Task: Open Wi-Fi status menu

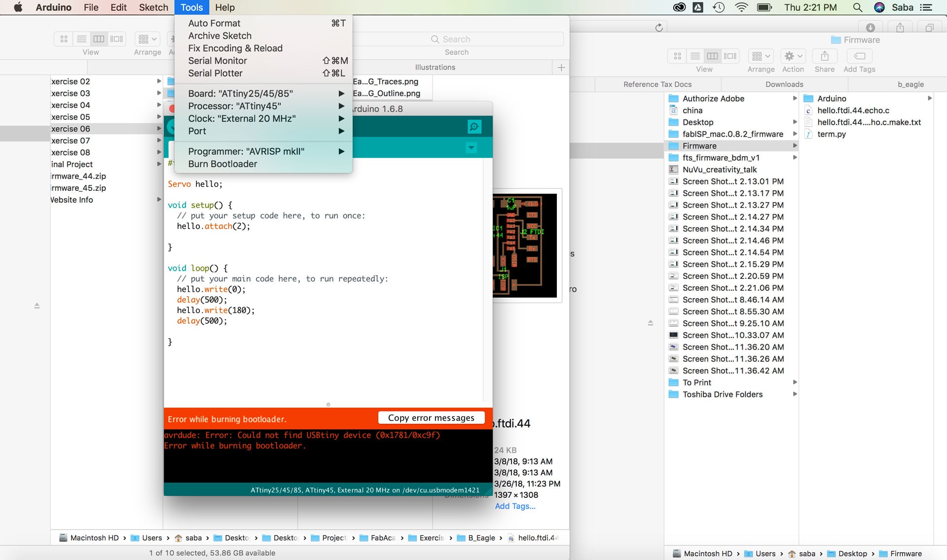Action: (741, 7)
